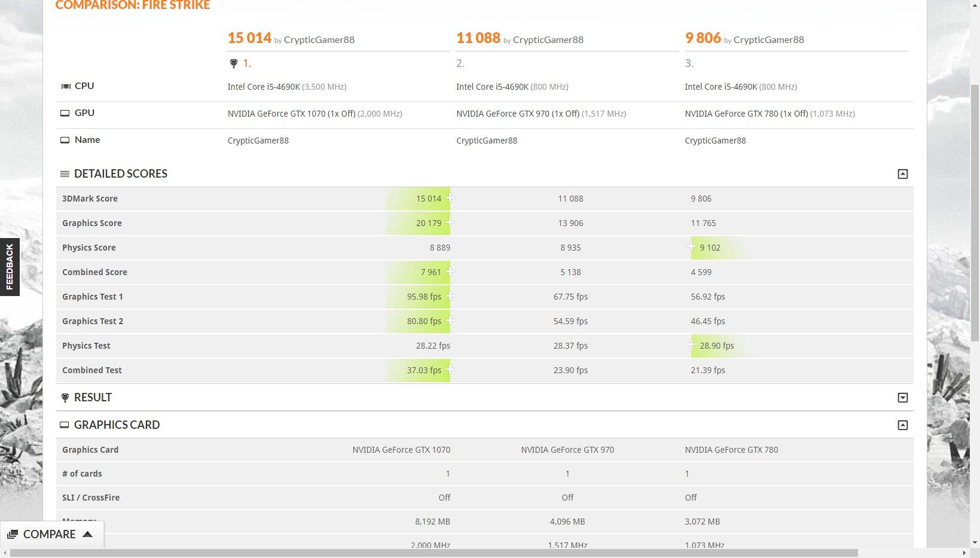Expand the Result section
This screenshot has width=980, height=558.
click(x=902, y=398)
